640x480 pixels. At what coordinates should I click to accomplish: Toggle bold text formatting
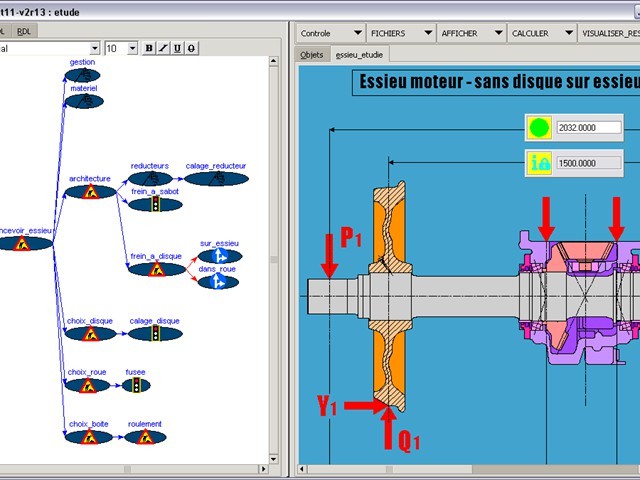click(150, 48)
